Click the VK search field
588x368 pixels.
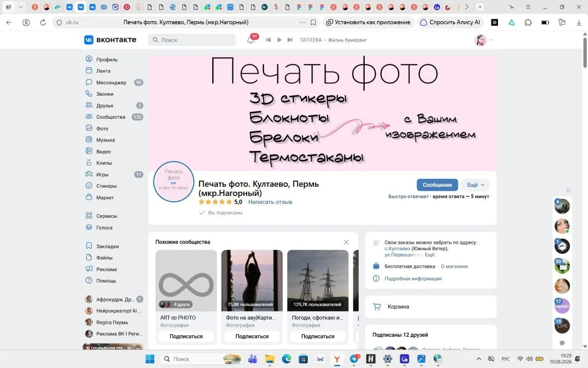(x=192, y=40)
